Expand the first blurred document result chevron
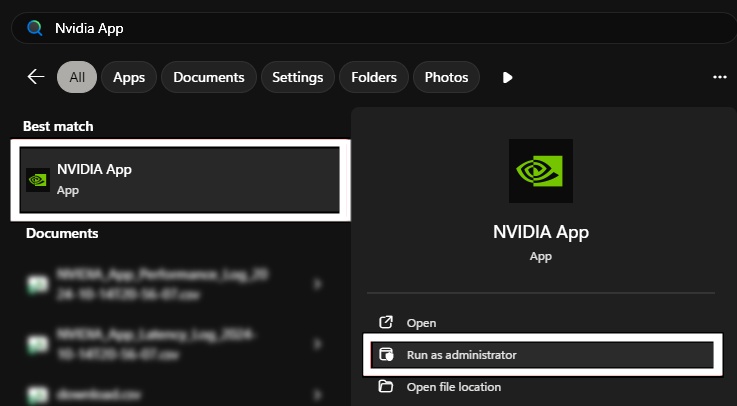 [x=318, y=284]
